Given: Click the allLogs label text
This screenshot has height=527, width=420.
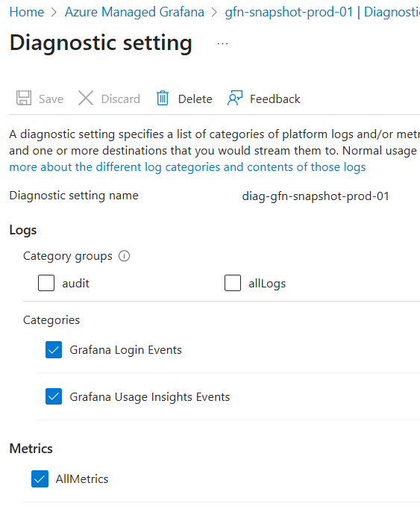Looking at the screenshot, I should tap(267, 284).
